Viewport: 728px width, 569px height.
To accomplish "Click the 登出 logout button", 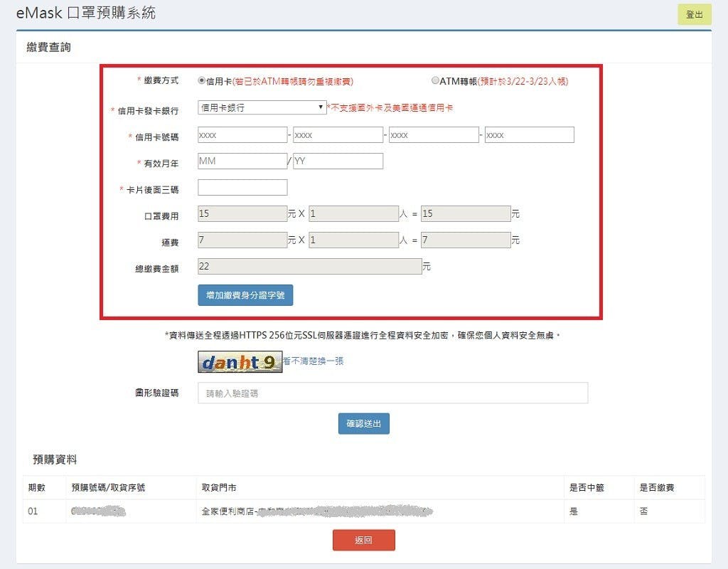I will [x=694, y=15].
